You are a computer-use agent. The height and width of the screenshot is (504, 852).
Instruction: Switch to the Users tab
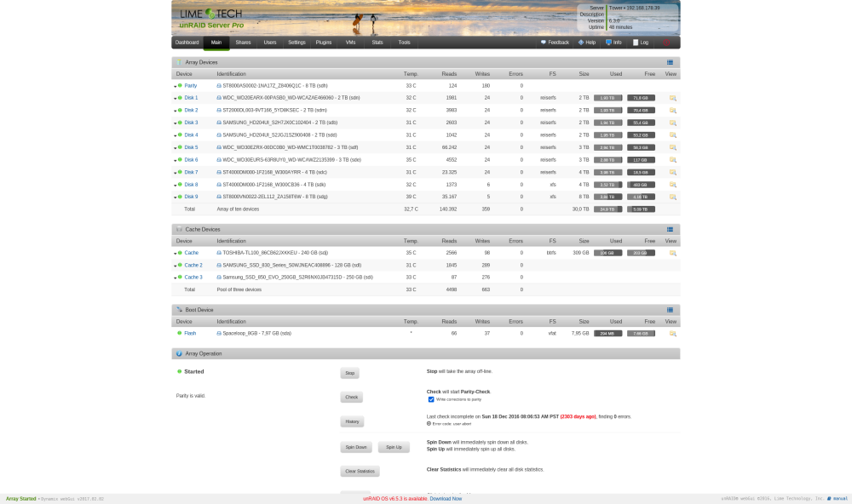pos(270,43)
